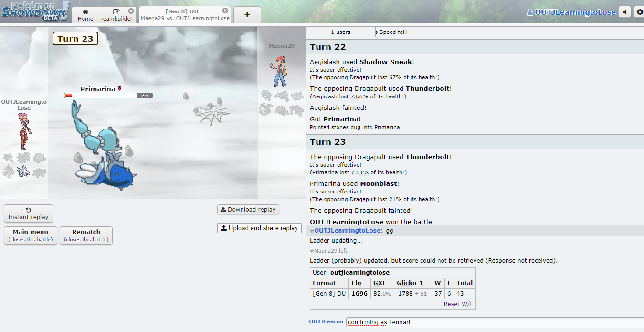This screenshot has height=332, width=644.
Task: Focus the chat message input field
Action: 495,322
